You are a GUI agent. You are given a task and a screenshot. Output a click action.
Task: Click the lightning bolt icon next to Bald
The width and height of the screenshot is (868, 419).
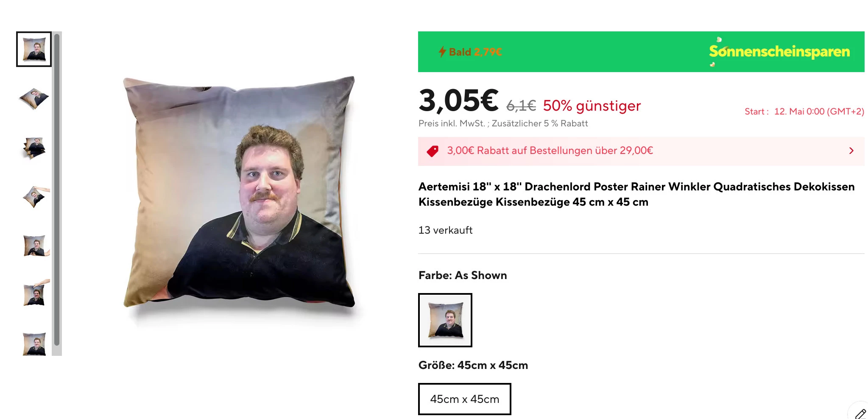442,52
